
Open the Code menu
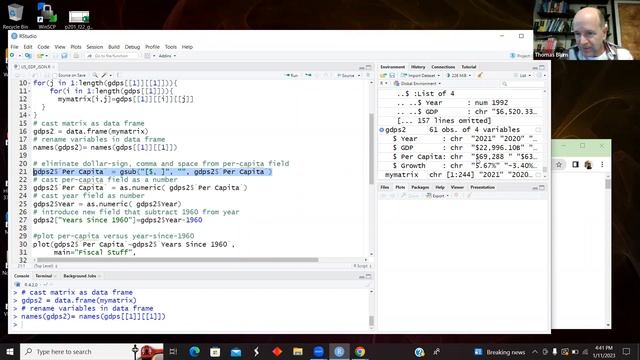(x=43, y=47)
